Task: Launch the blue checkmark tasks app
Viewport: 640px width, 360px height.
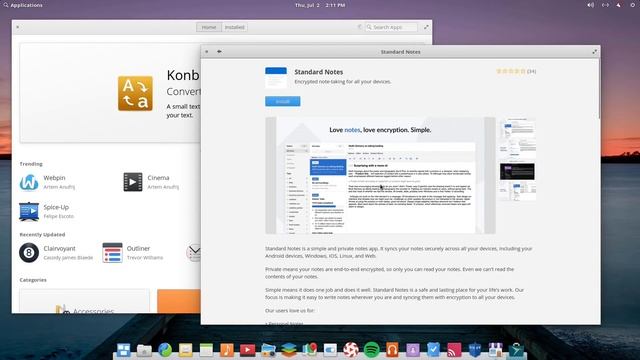Action: pyautogui.click(x=433, y=350)
